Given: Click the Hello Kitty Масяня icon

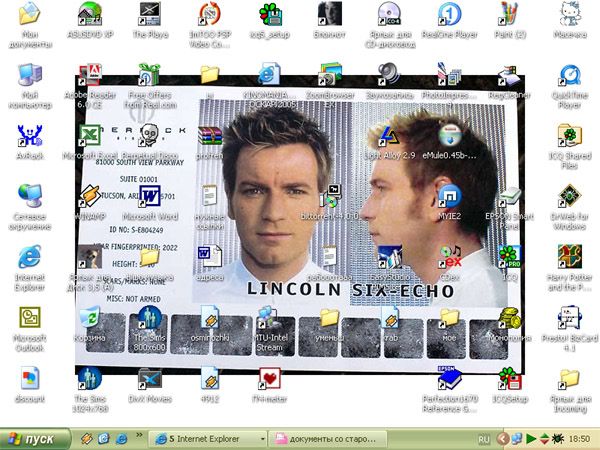Looking at the screenshot, I should click(570, 14).
